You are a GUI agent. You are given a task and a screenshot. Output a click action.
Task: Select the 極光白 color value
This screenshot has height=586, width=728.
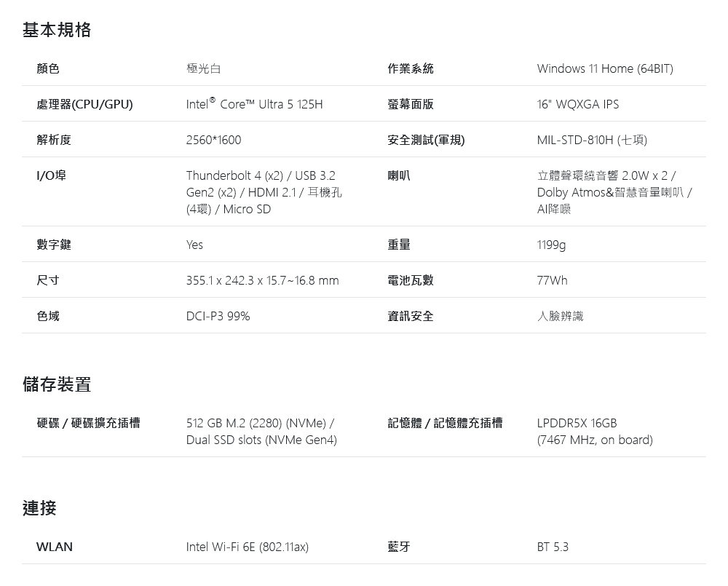tap(203, 68)
